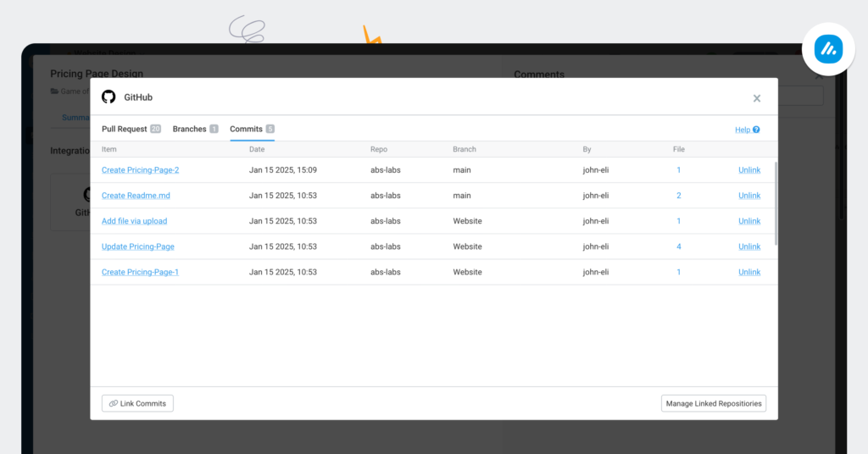Open the Create Pricing-Page-1 commit
Screen dimensions: 868x454
(140, 272)
